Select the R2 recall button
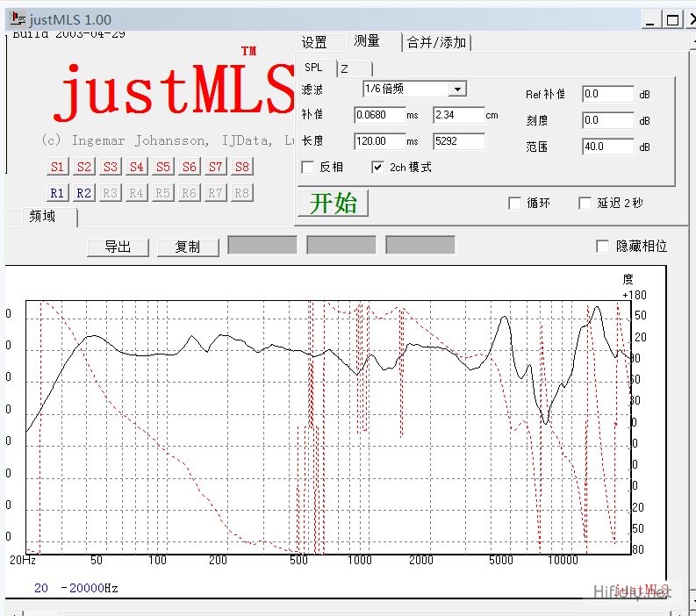 click(x=83, y=193)
